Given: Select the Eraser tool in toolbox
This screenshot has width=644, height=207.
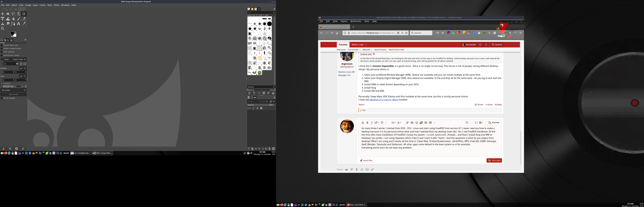Looking at the screenshot, I should [24, 19].
